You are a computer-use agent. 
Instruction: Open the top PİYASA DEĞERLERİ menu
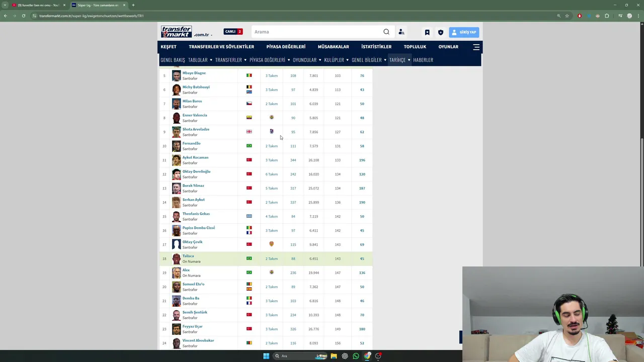click(286, 47)
